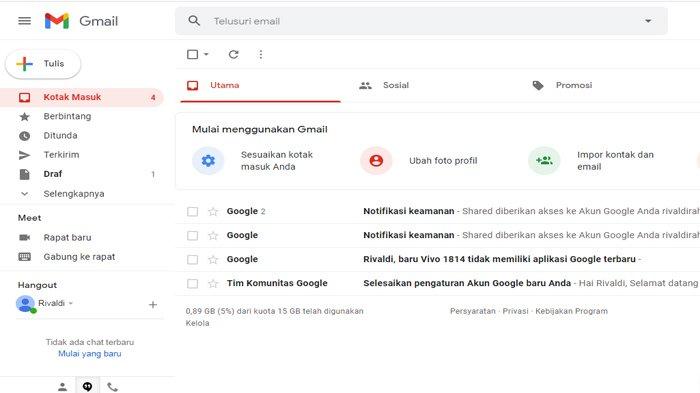Viewport: 700px width, 393px height.
Task: Star the Tim Komunitas Google email
Action: (x=213, y=284)
